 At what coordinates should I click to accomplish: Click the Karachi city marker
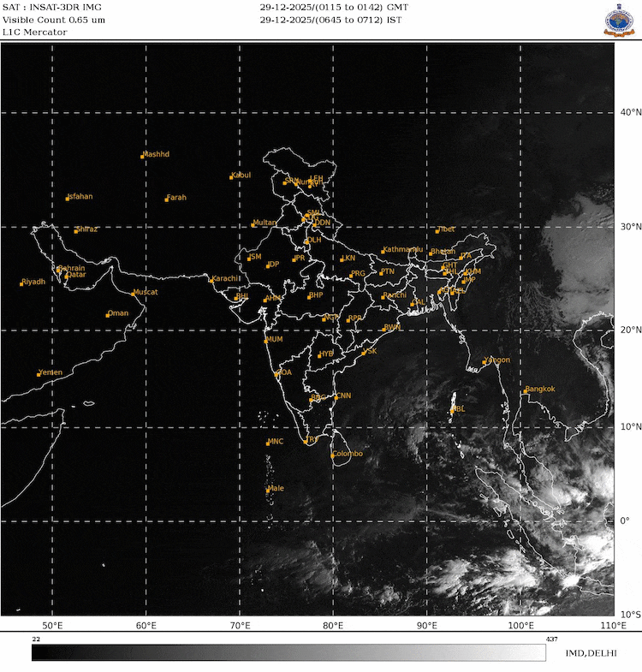(211, 281)
